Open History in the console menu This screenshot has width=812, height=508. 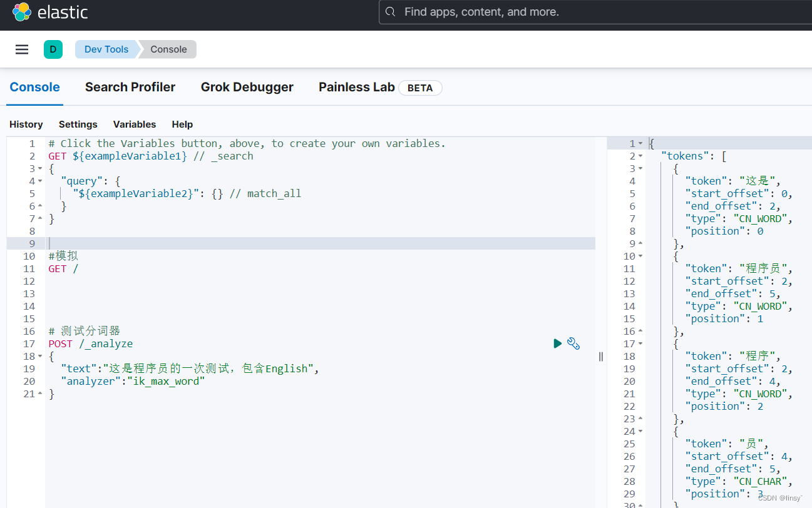point(26,124)
